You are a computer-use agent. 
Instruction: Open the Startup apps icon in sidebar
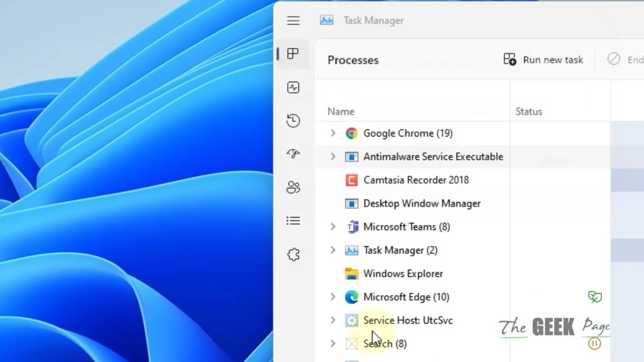click(x=293, y=154)
